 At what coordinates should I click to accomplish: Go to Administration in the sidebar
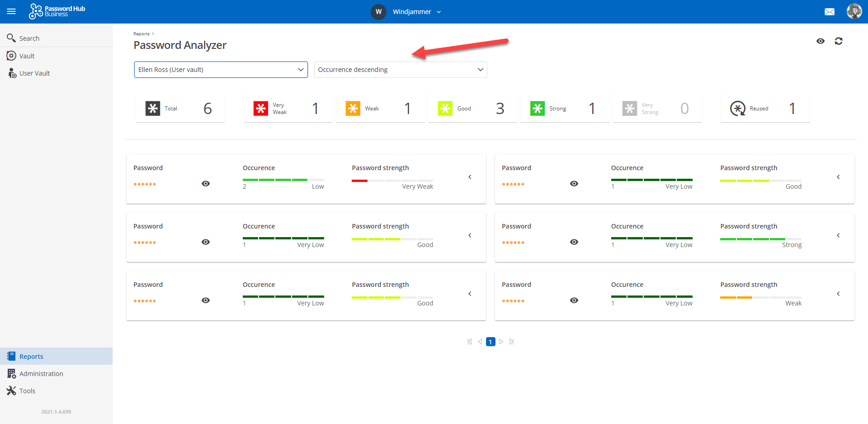[x=41, y=374]
